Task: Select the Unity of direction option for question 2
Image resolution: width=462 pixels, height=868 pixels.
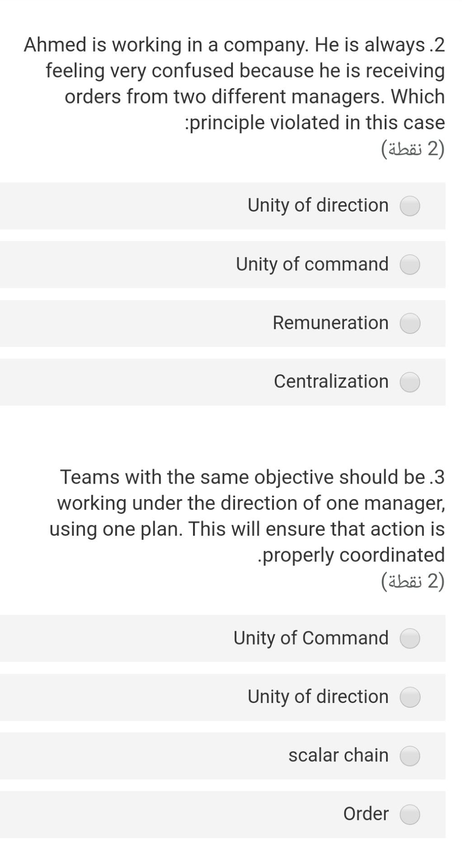Action: 410,207
